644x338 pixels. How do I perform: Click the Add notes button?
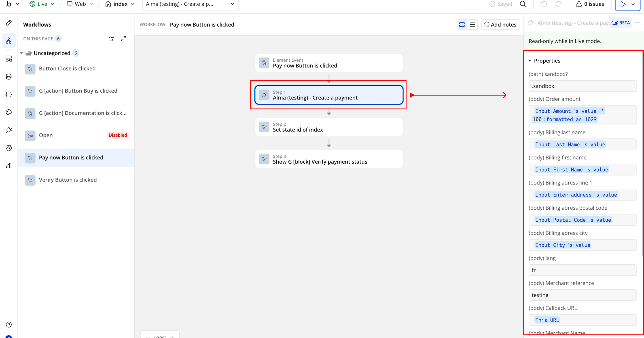[x=500, y=25]
